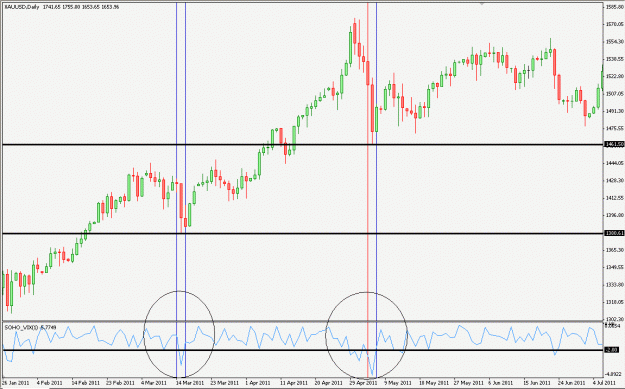The image size is (625, 389).
Task: Click the 18 May 2011 date label
Action: (433, 383)
